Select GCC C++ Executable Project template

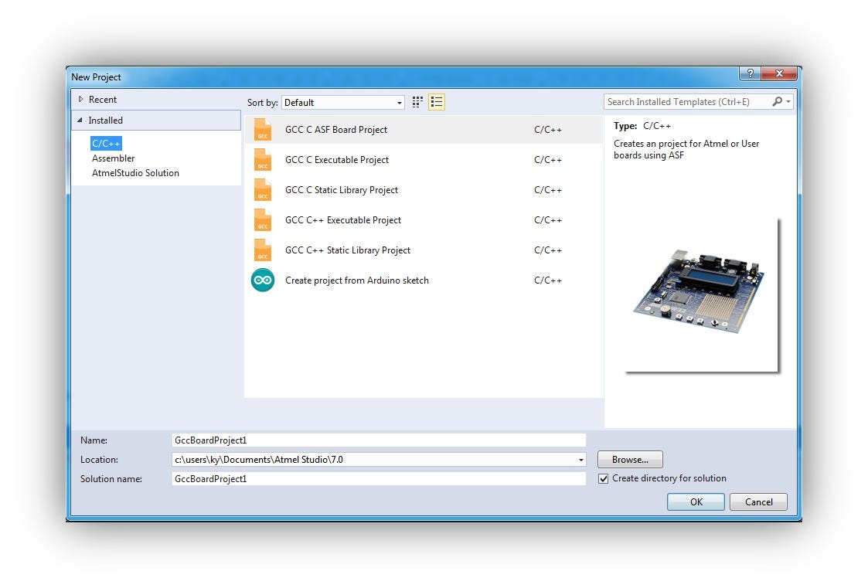(x=424, y=220)
